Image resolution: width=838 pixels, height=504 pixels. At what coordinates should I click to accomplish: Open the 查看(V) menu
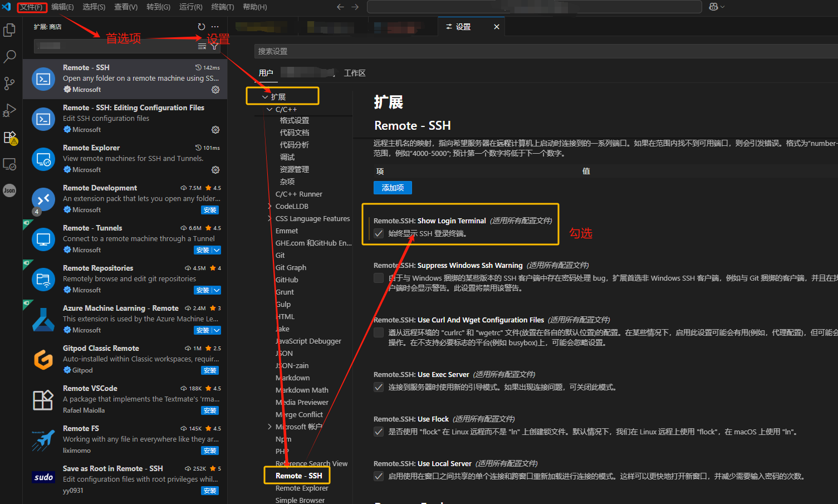126,7
